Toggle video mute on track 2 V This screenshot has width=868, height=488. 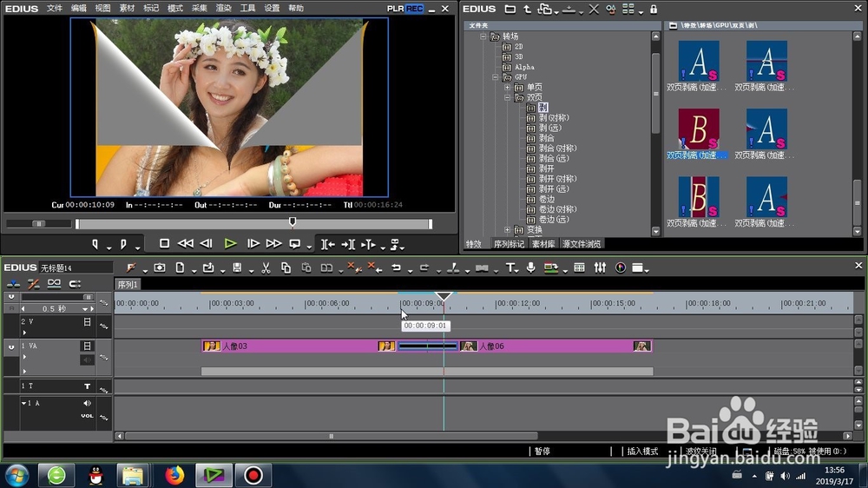point(87,322)
